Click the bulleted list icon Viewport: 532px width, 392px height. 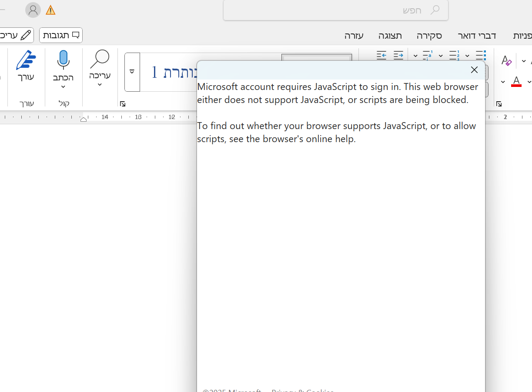[x=481, y=55]
